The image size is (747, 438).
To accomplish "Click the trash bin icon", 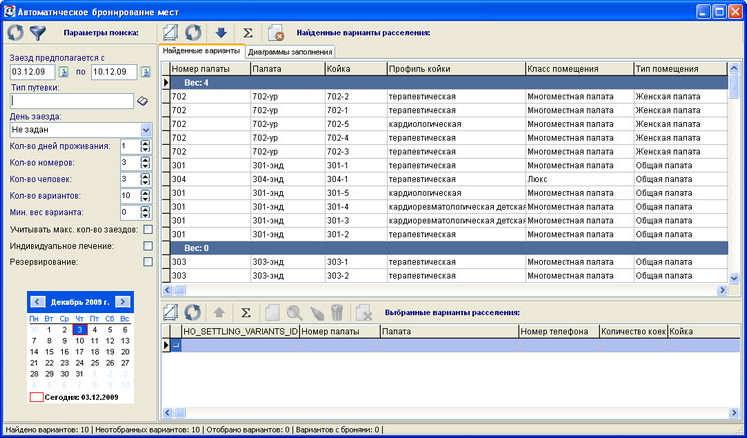I will point(337,313).
